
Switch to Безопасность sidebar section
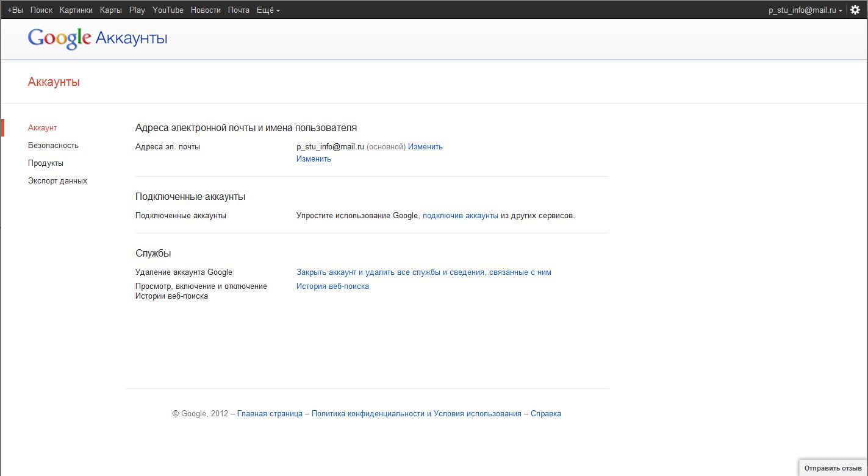(x=53, y=146)
